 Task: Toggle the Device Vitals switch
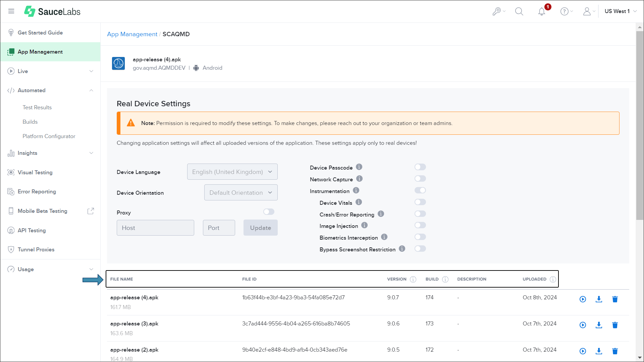(x=420, y=202)
